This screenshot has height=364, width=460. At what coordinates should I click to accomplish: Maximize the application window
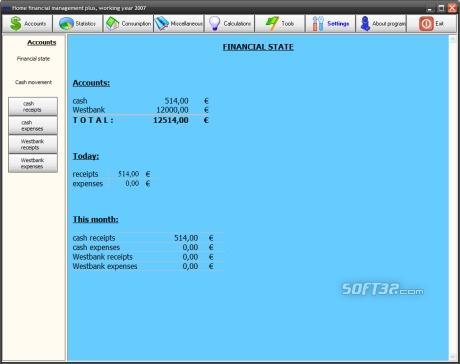[x=441, y=8]
